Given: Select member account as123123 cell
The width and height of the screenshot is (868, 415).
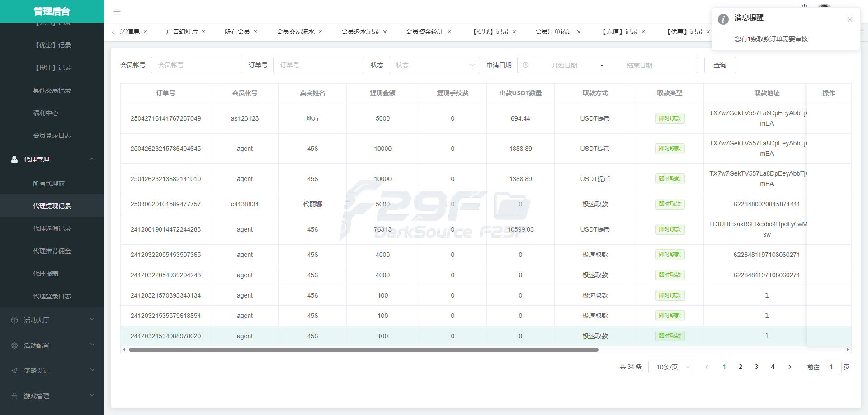Looking at the screenshot, I should point(245,118).
